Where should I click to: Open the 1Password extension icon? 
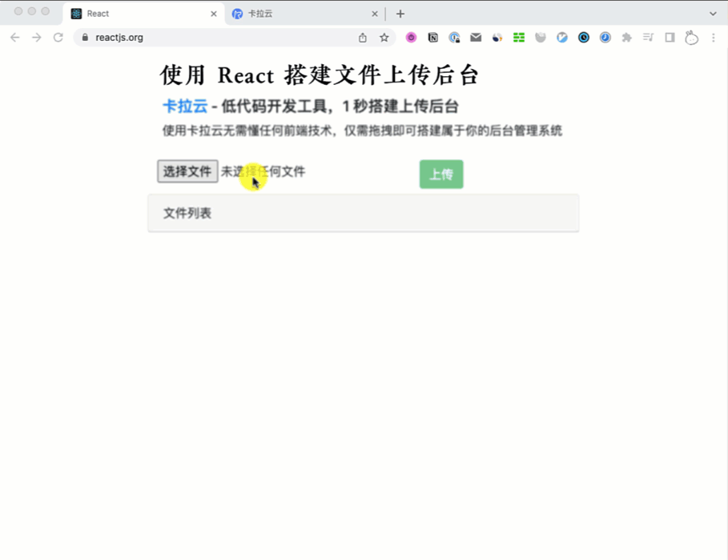pos(454,38)
